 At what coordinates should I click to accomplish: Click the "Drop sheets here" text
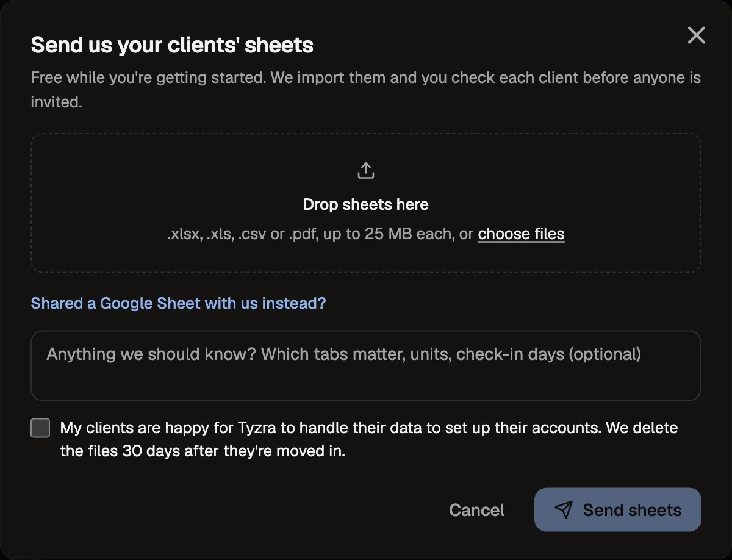[x=365, y=204]
